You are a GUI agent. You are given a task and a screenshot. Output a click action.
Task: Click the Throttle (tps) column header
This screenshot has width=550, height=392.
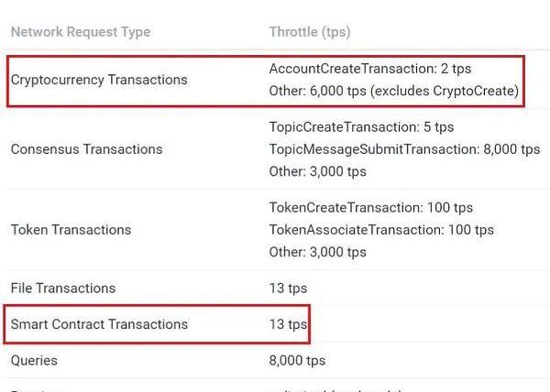tap(310, 32)
